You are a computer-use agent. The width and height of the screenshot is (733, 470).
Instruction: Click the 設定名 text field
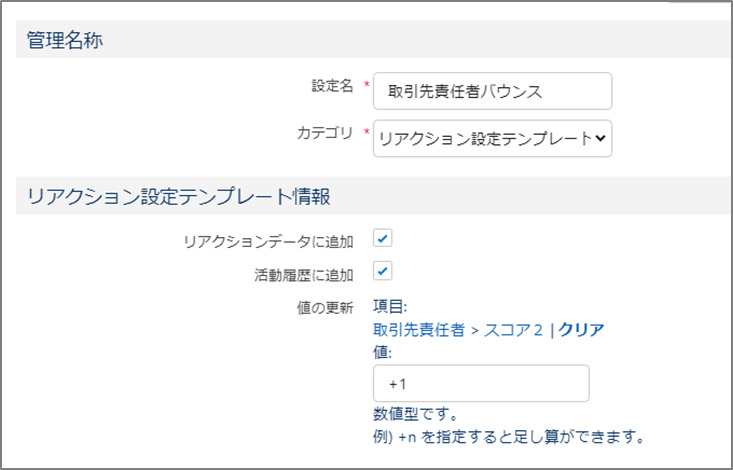tap(492, 91)
